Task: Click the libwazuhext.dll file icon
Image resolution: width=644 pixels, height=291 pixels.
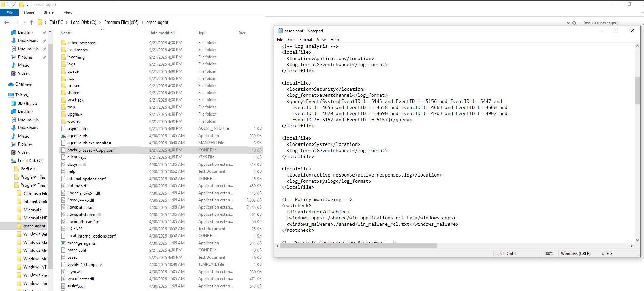Action: [63, 207]
